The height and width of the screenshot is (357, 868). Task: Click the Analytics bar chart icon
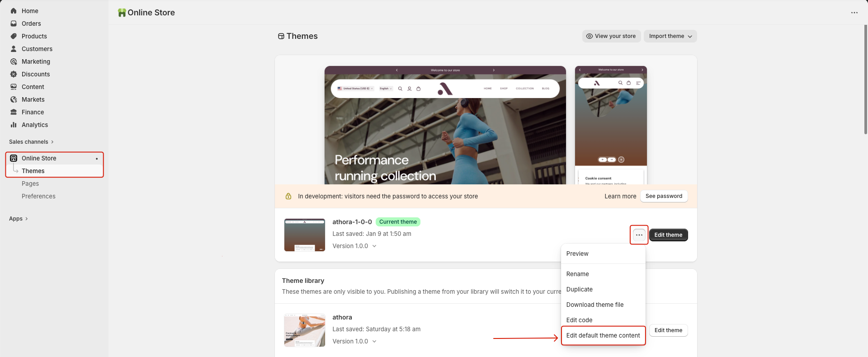pyautogui.click(x=14, y=125)
